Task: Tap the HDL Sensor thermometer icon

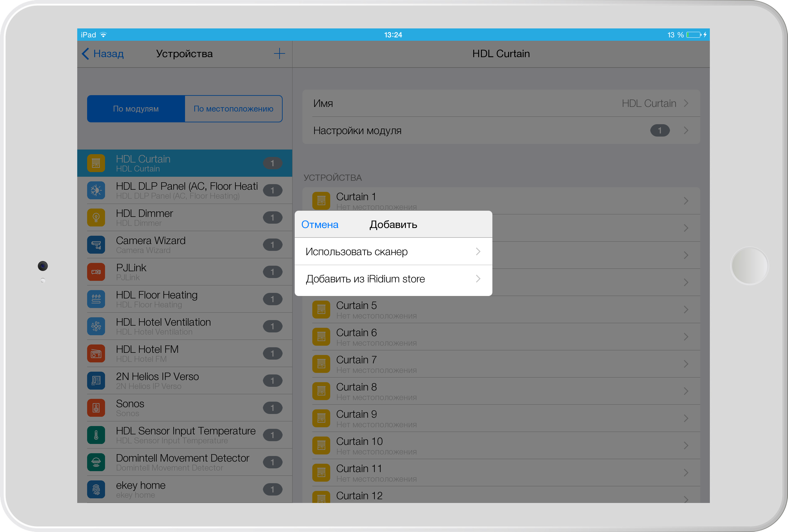Action: click(x=96, y=435)
